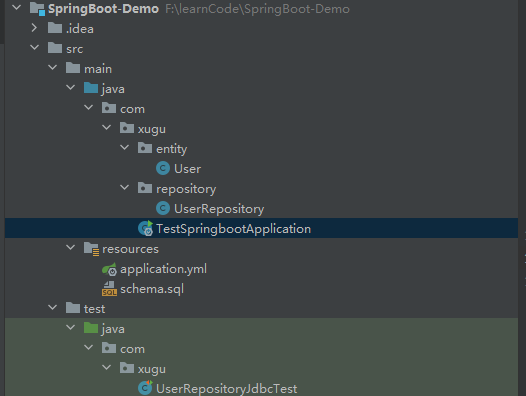Screen dimensions: 526x396
Task: Select the User class name
Action: click(188, 169)
